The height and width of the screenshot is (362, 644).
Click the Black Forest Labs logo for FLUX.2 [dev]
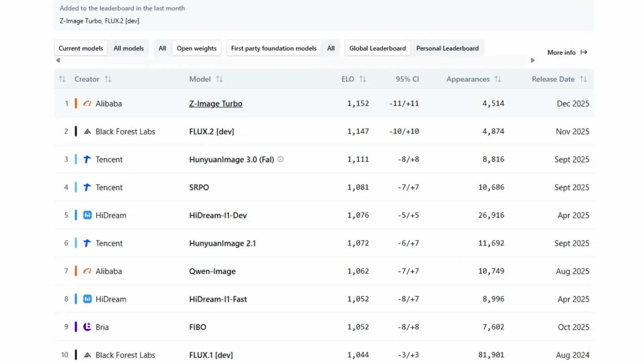(x=87, y=132)
